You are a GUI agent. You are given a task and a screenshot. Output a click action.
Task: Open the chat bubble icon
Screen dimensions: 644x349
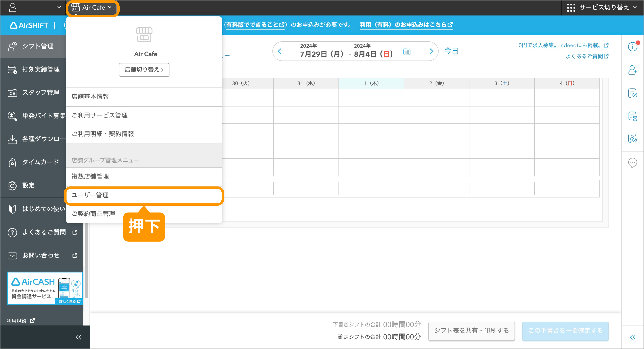coord(633,163)
